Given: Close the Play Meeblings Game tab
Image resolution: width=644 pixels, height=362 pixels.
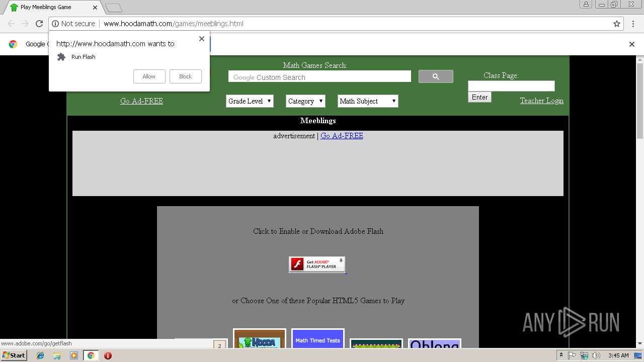Looking at the screenshot, I should point(95,8).
